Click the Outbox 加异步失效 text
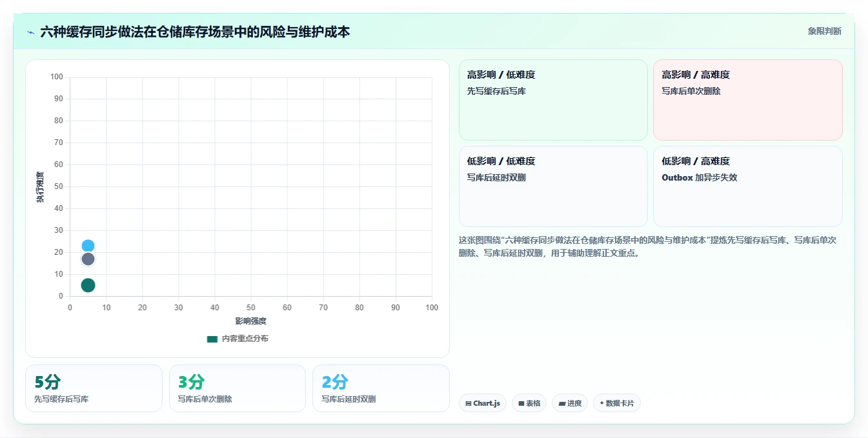 point(700,177)
